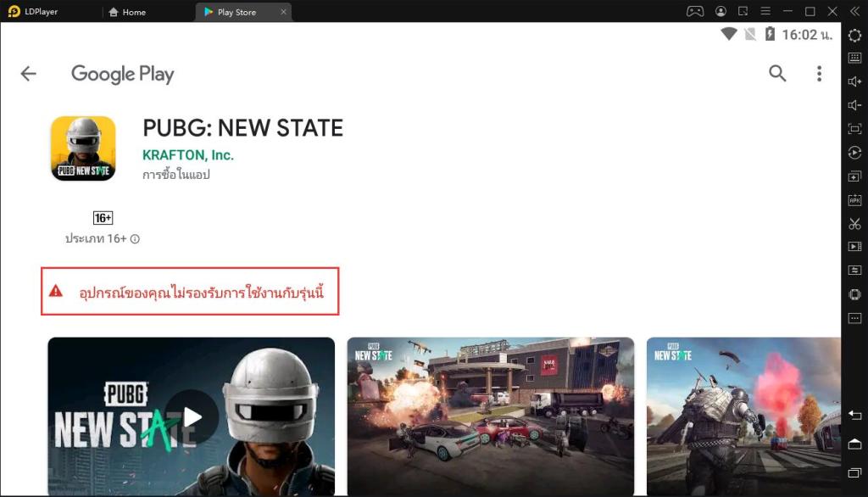Play the PUBG New State trailer video
The height and width of the screenshot is (497, 868).
[192, 416]
